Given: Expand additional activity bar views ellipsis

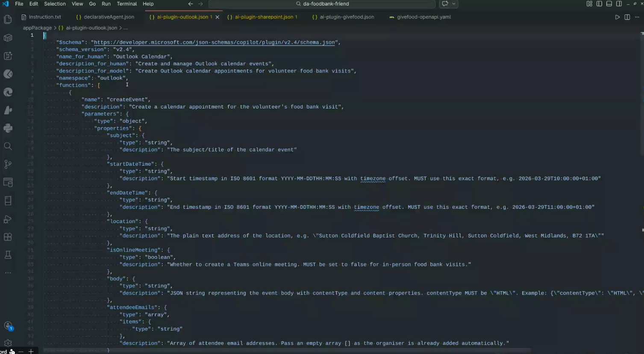Looking at the screenshot, I should pyautogui.click(x=8, y=273).
